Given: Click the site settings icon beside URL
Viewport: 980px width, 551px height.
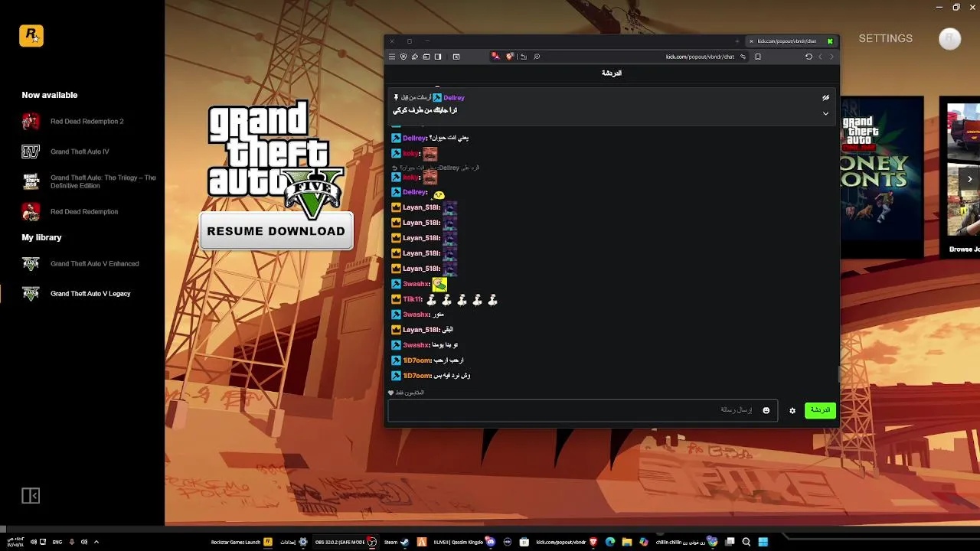Looking at the screenshot, I should (x=743, y=57).
